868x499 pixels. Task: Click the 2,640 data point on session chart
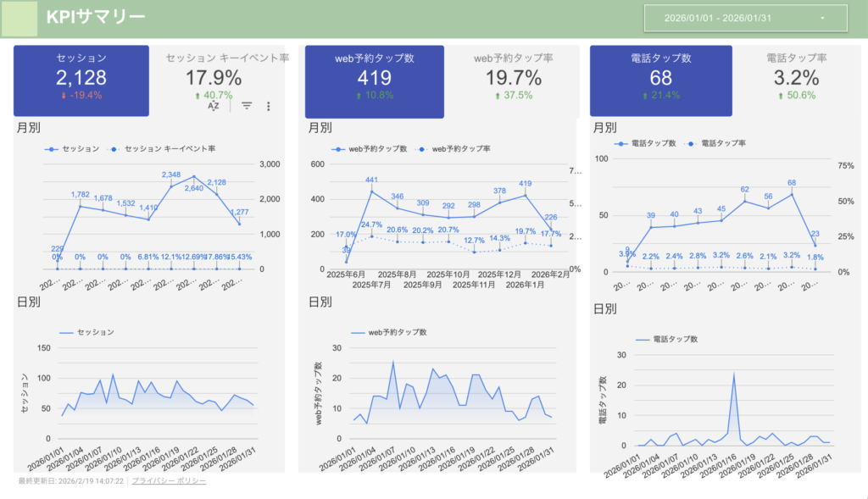(x=193, y=176)
